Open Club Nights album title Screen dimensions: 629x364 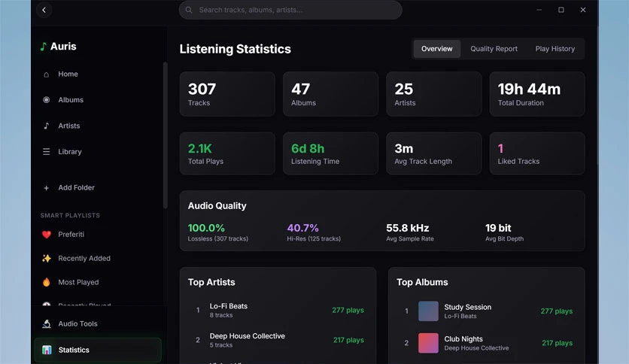click(x=463, y=339)
